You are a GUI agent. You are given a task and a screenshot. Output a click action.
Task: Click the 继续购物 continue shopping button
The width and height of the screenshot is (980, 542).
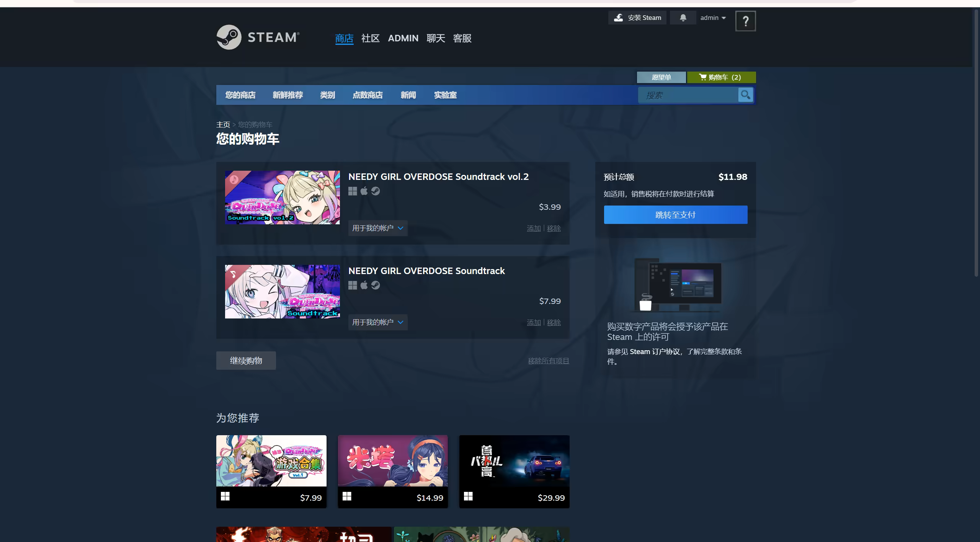pos(246,361)
